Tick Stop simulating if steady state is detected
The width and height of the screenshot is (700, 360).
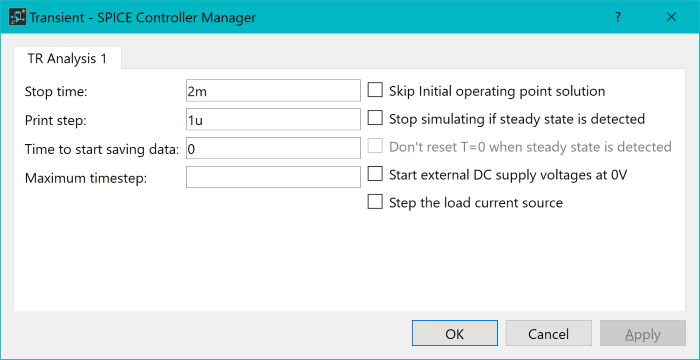click(375, 118)
